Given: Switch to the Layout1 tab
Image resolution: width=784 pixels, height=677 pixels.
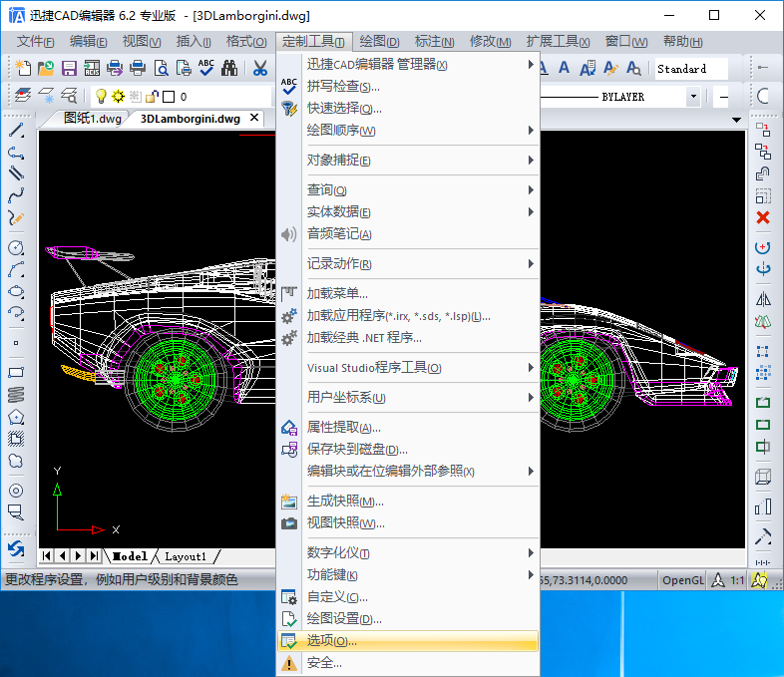Looking at the screenshot, I should (x=186, y=556).
